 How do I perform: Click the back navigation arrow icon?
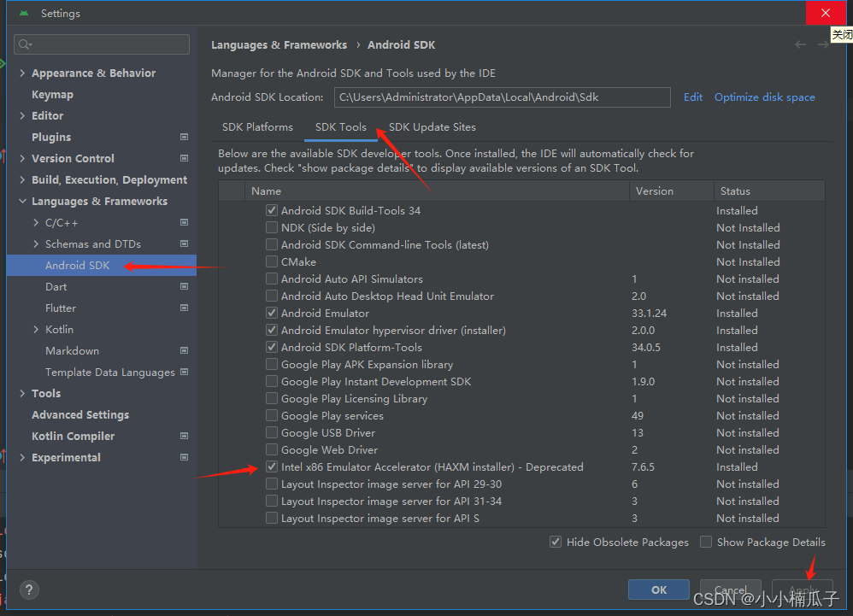(800, 44)
